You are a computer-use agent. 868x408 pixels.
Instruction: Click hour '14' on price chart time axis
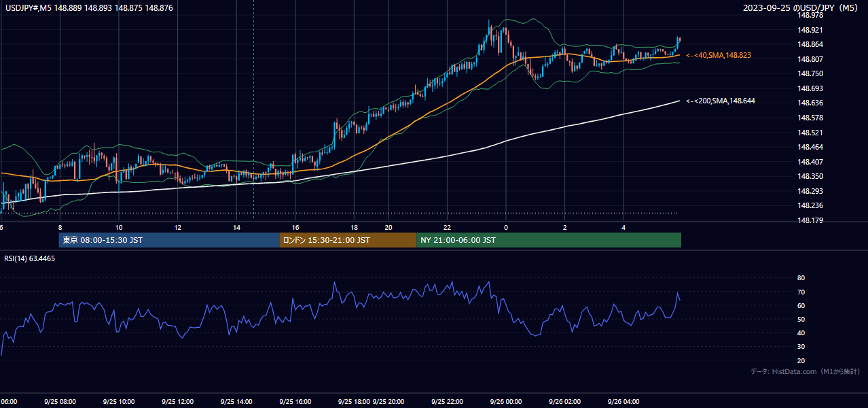tap(236, 227)
